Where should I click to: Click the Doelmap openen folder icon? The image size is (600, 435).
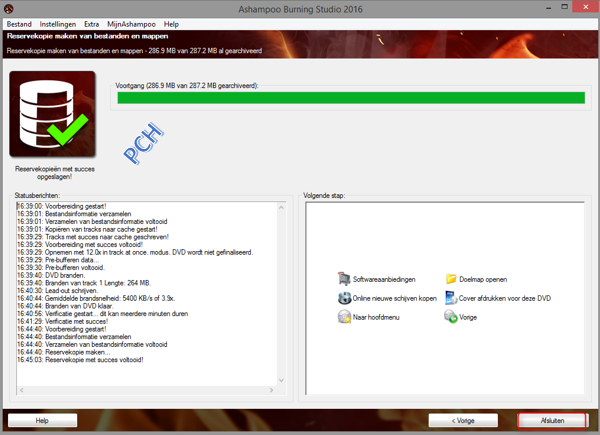451,279
